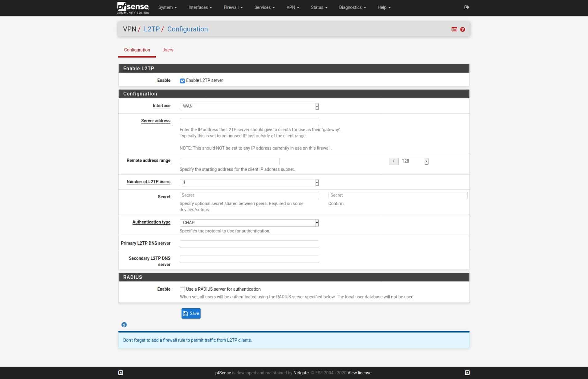The image size is (588, 379).
Task: Open the related log entries icon
Action: point(454,29)
